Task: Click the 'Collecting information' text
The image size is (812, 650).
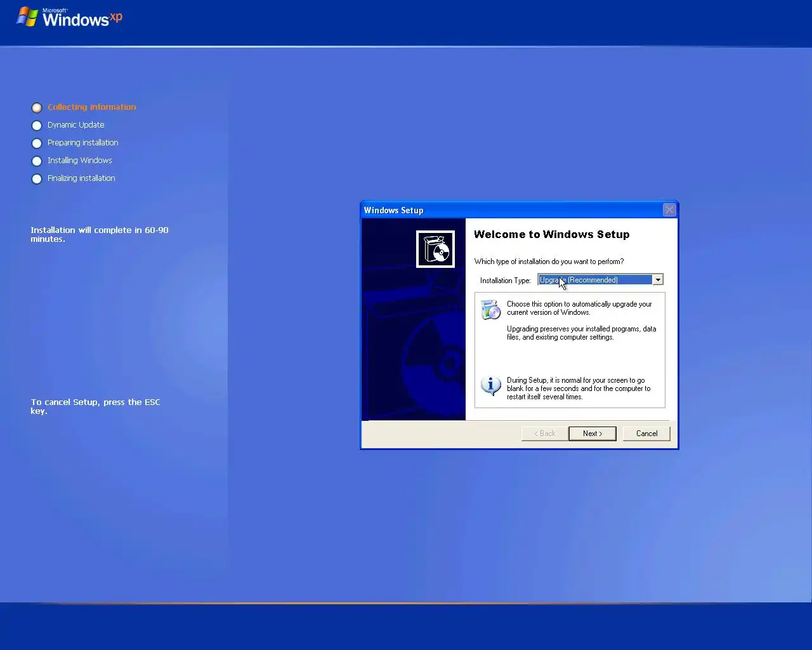Action: point(92,107)
